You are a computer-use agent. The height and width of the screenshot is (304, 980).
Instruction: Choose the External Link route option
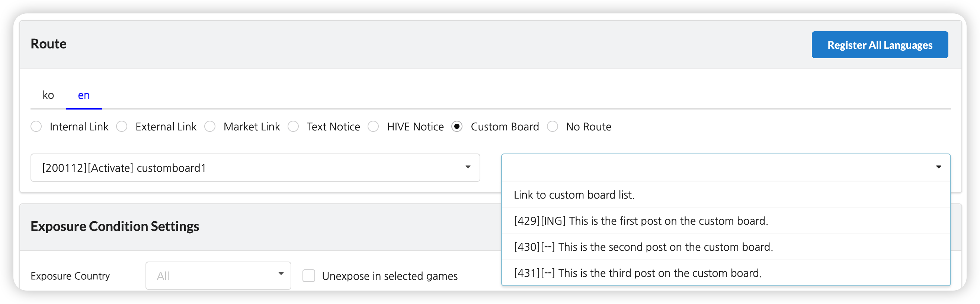pos(122,126)
